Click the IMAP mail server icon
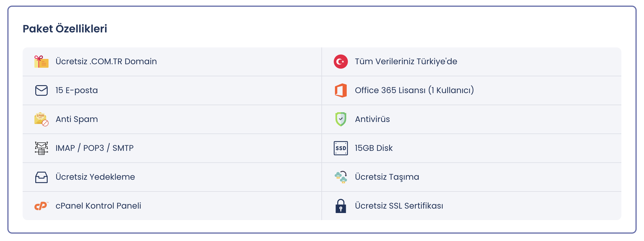The width and height of the screenshot is (644, 241). [41, 148]
